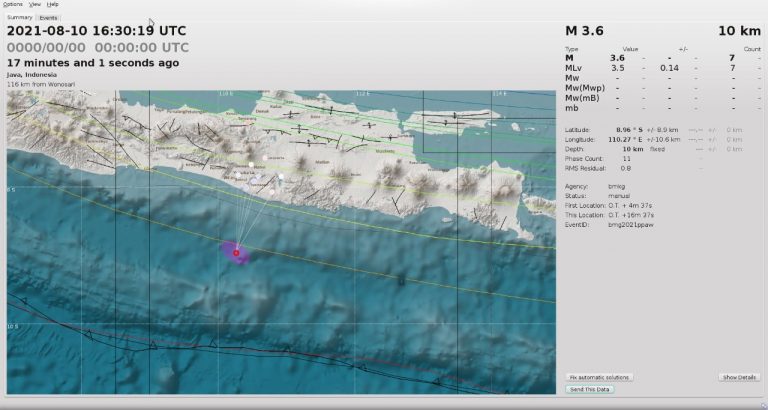Click the Value column header
The image size is (768, 410).
(630, 49)
